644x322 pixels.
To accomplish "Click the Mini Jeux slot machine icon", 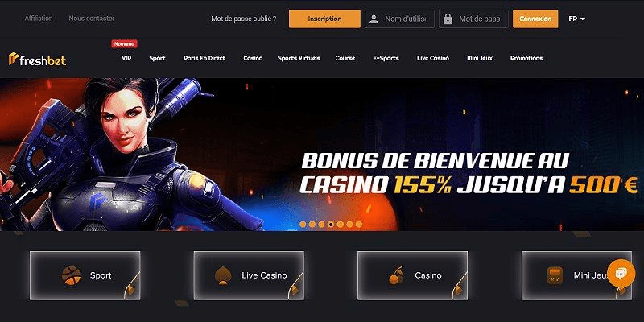I will pyautogui.click(x=555, y=275).
